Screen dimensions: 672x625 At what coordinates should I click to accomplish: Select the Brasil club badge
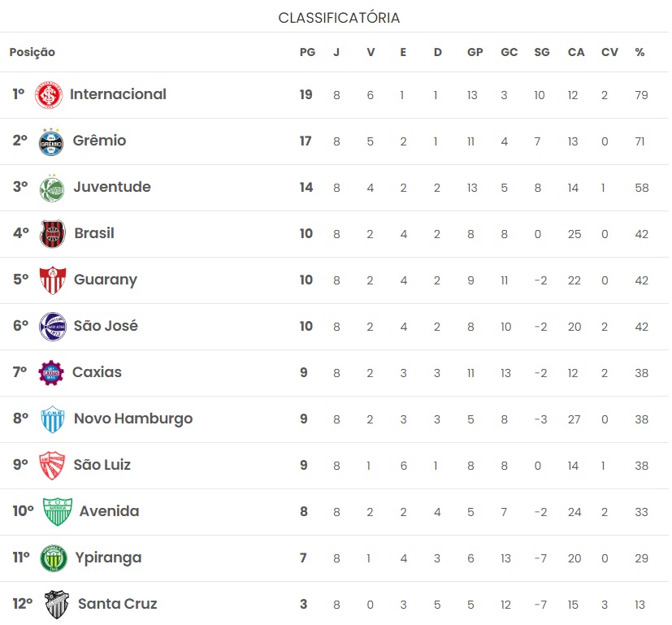[52, 234]
